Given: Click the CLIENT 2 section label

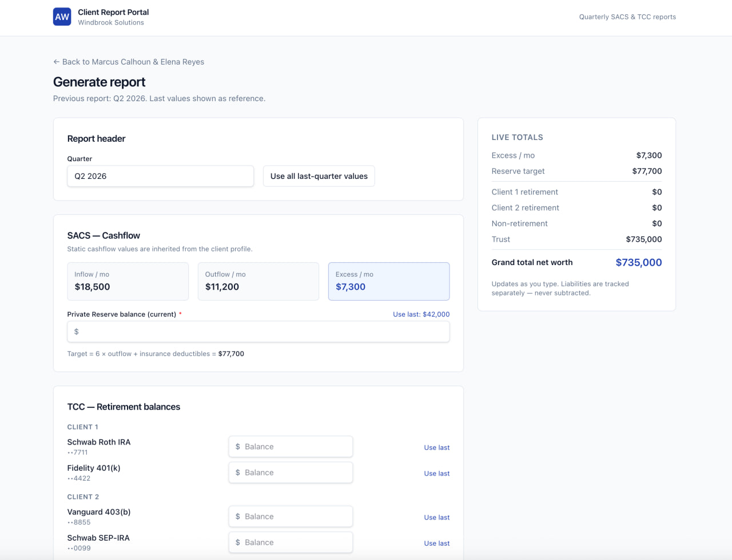Looking at the screenshot, I should click(x=83, y=497).
